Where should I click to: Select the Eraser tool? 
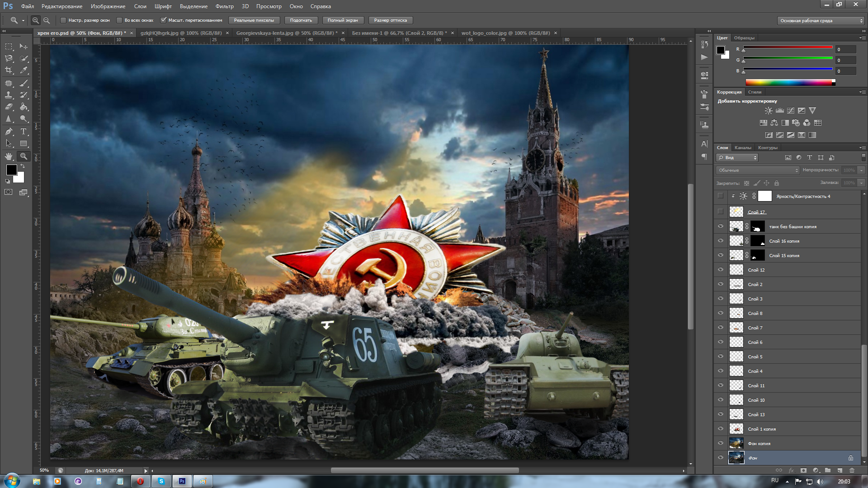[9, 107]
